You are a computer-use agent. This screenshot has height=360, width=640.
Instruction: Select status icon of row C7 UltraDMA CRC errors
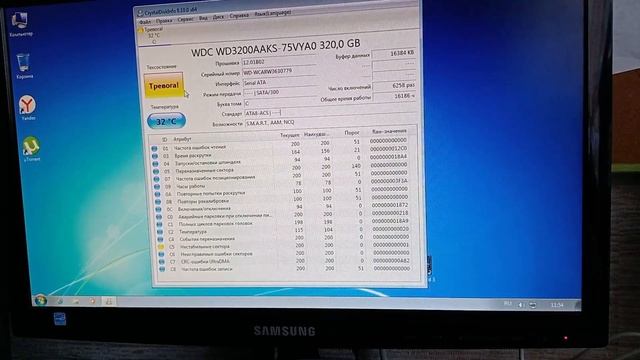162,262
